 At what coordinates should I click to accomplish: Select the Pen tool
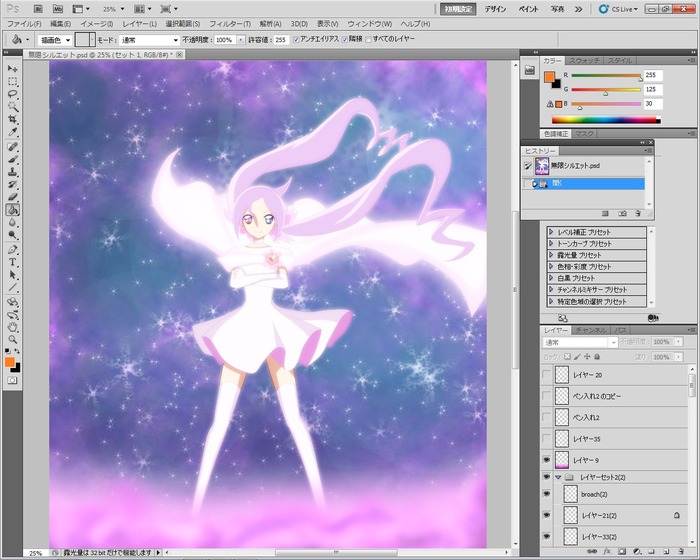pos(12,250)
